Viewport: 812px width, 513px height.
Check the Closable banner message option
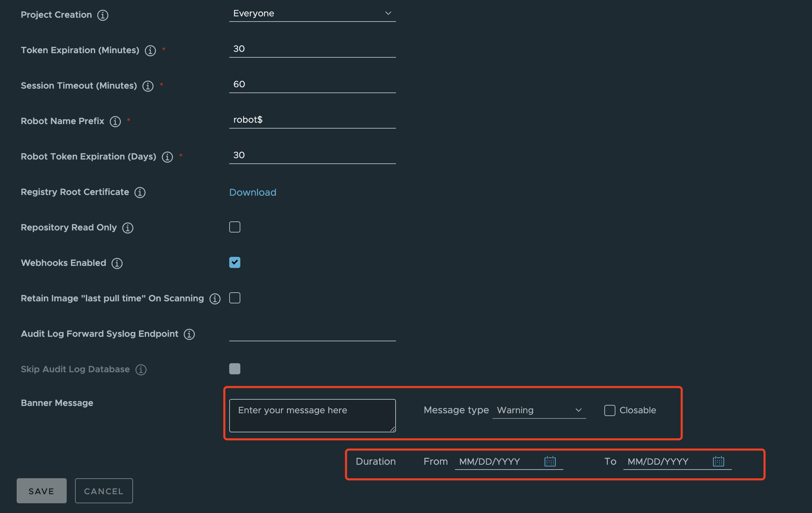coord(610,410)
